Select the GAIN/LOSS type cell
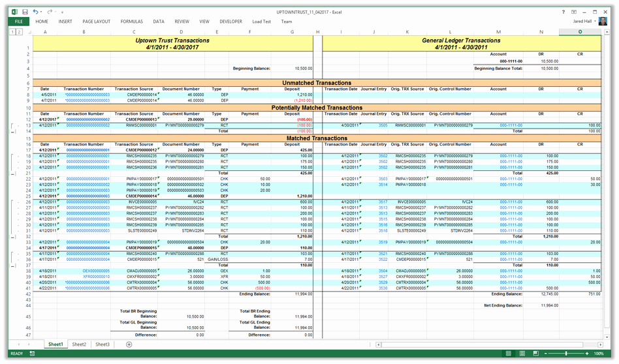 pos(218,260)
